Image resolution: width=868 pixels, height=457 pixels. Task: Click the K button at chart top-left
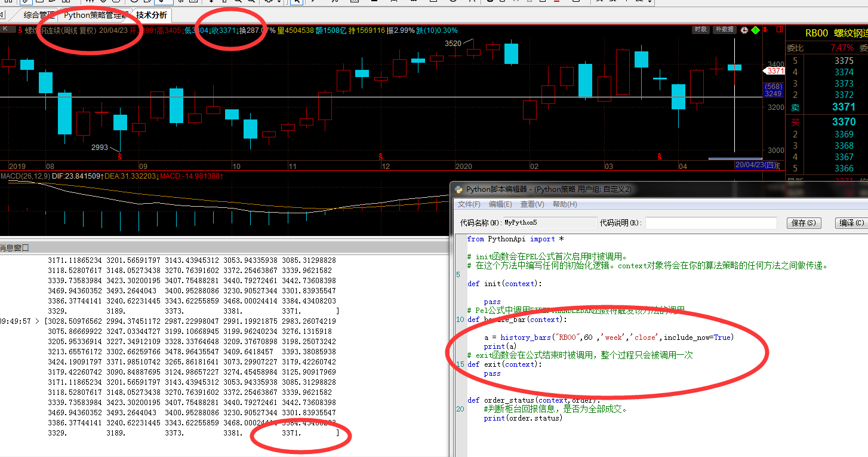pos(6,29)
